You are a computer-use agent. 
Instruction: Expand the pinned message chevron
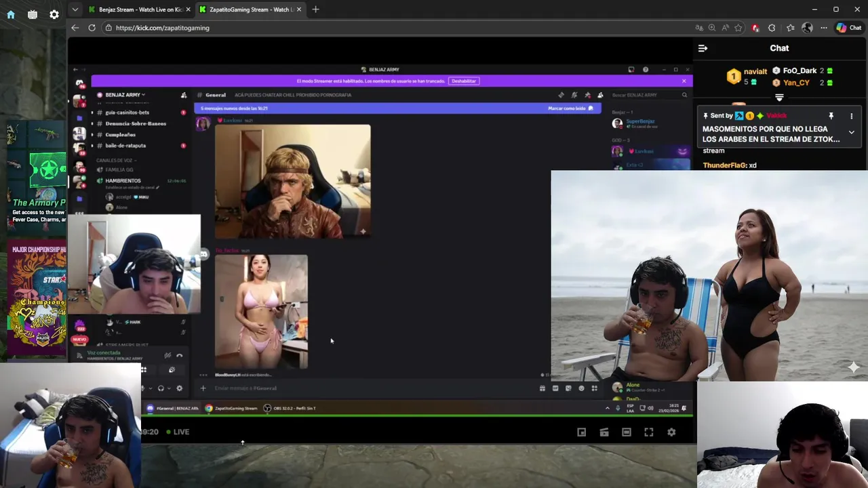tap(852, 132)
